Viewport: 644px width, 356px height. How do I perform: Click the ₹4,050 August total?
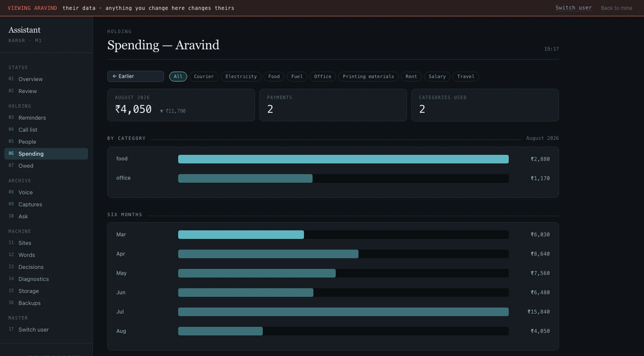point(133,109)
